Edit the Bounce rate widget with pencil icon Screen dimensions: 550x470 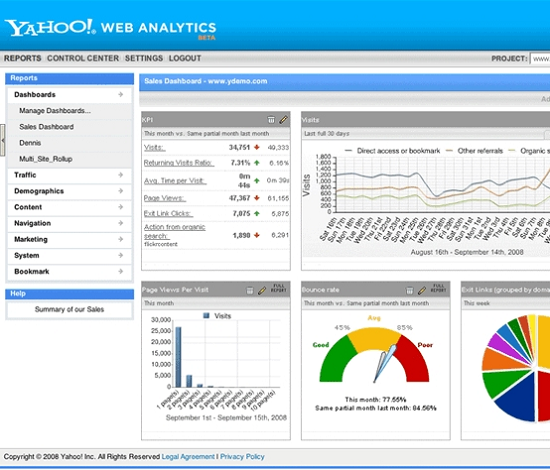tap(422, 290)
